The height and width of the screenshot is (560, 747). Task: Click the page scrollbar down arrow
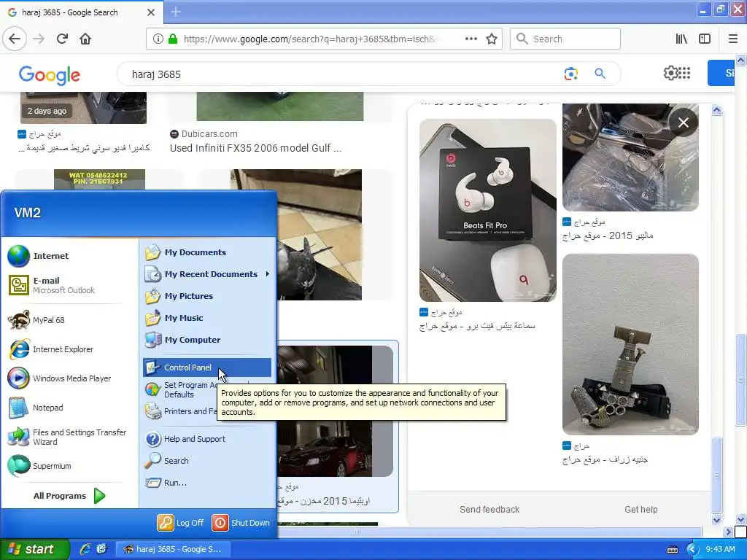click(741, 519)
